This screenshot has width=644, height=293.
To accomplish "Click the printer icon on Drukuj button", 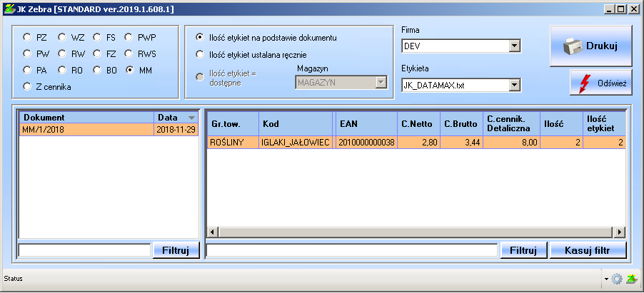I will [x=573, y=46].
